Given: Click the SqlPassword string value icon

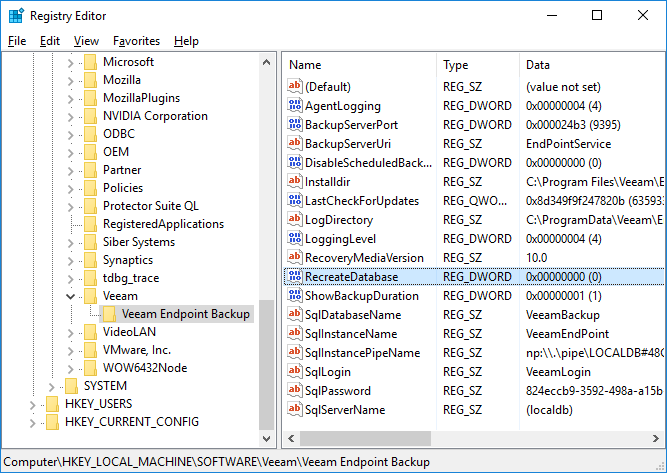Looking at the screenshot, I should click(295, 390).
